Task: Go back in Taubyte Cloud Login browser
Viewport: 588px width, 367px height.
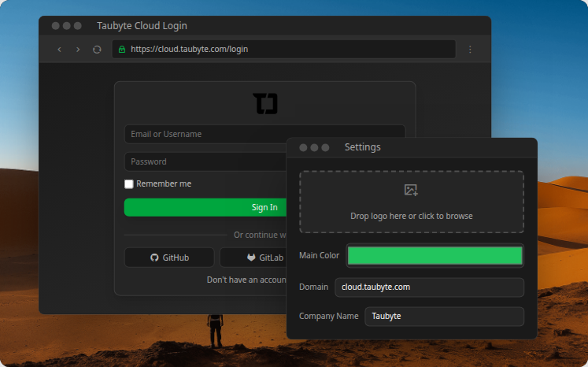Action: tap(59, 50)
